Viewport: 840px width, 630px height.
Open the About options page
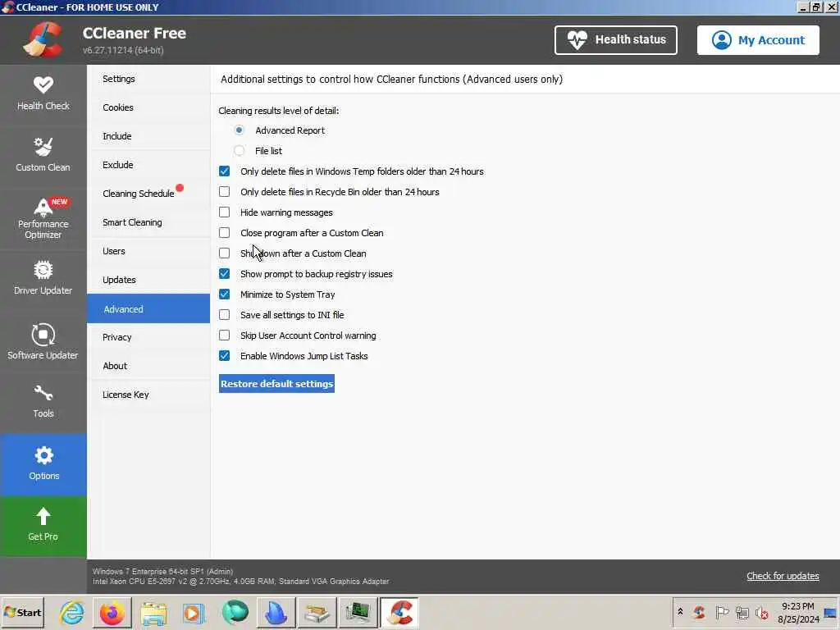point(148,366)
